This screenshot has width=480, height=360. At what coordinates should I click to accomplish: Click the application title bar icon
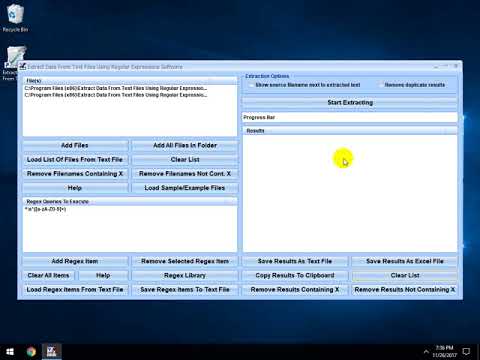(x=22, y=66)
